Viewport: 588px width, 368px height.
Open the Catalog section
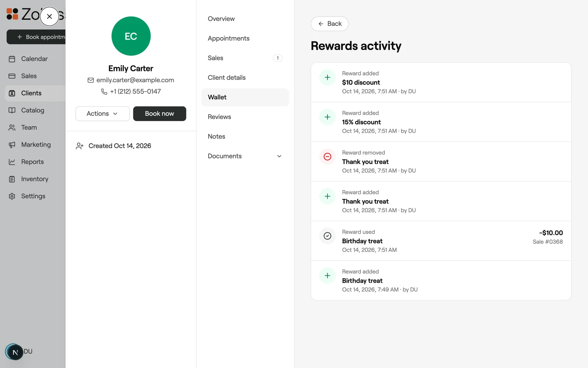32,110
